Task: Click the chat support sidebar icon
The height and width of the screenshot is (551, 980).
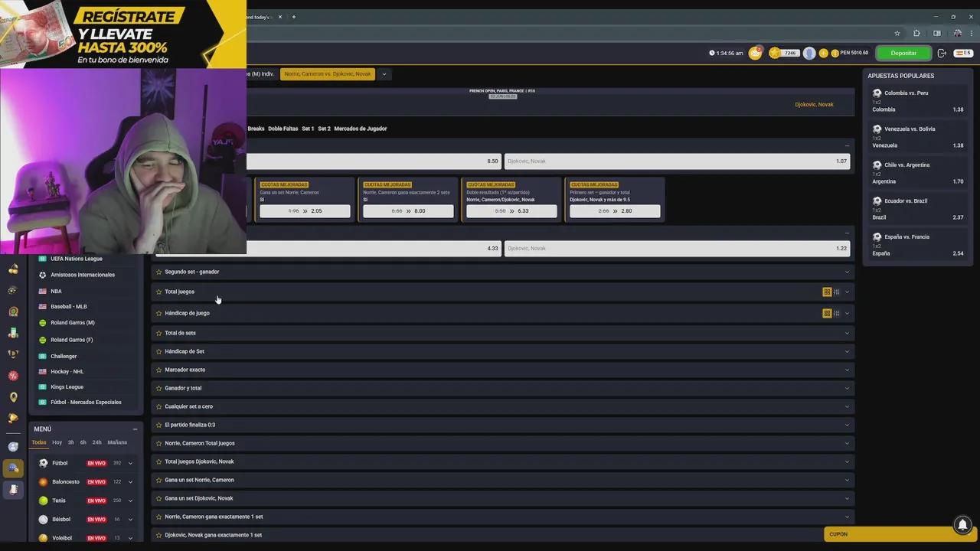Action: pos(13,468)
